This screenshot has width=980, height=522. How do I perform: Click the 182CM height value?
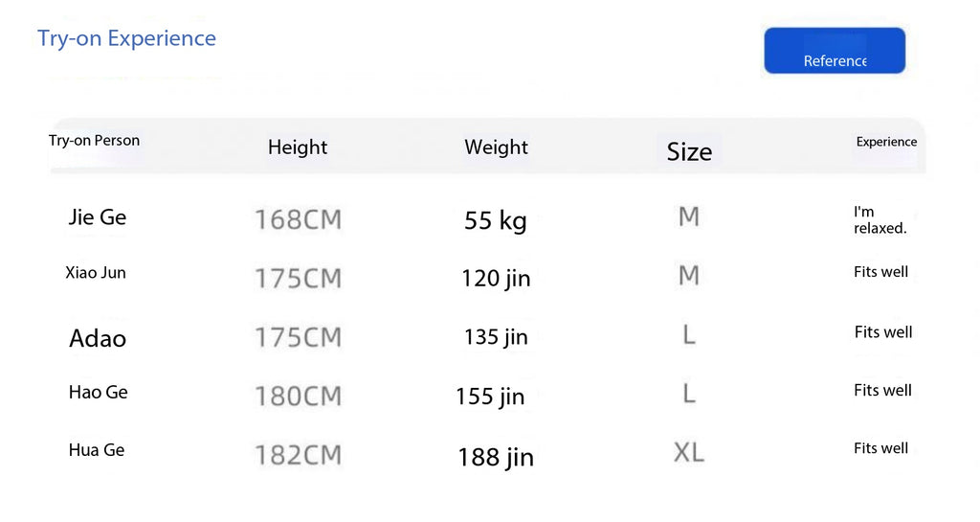click(x=298, y=455)
